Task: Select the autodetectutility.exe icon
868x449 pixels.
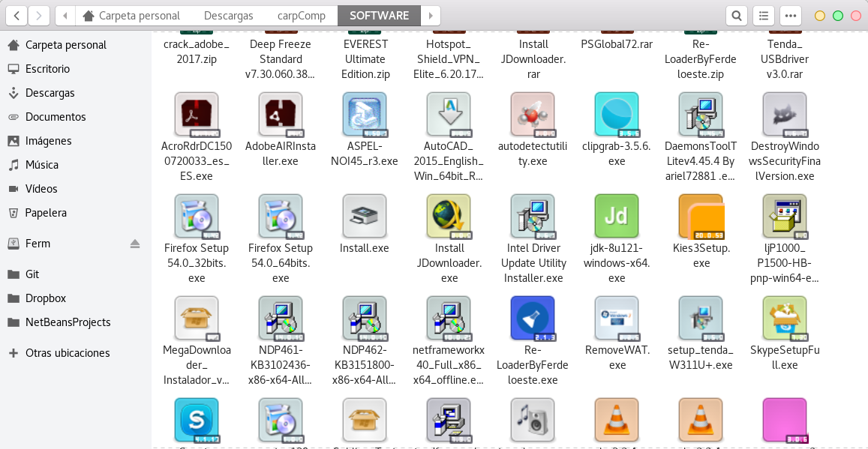Action: pyautogui.click(x=533, y=115)
